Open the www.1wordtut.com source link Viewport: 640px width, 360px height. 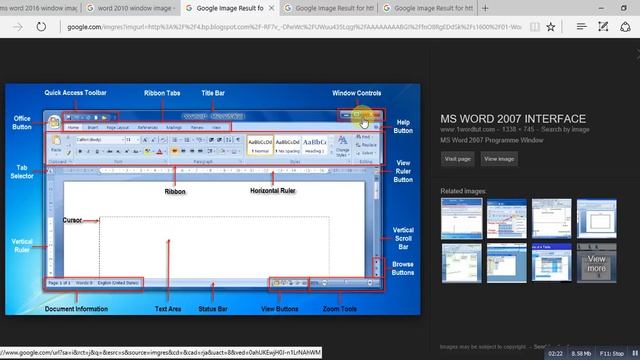467,129
